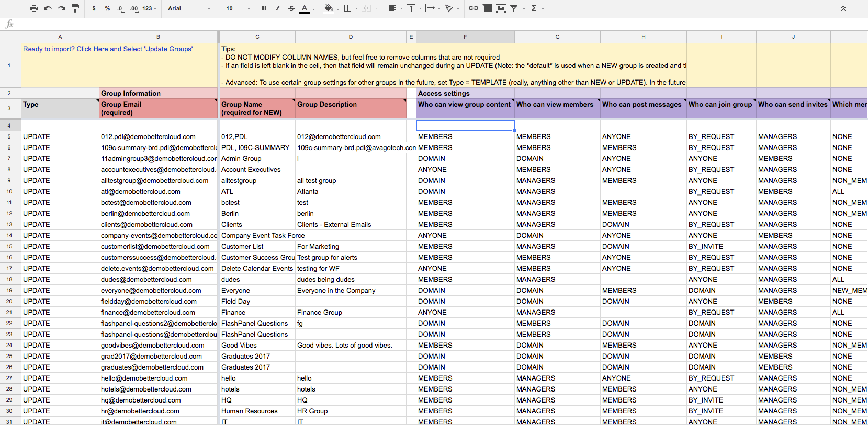Select row 10 header
This screenshot has width=868, height=425.
click(10, 192)
